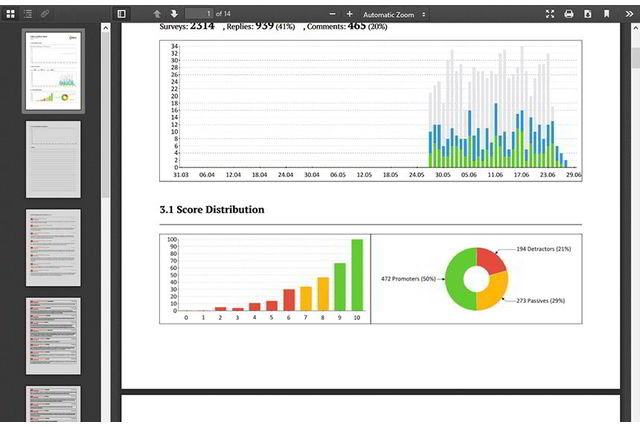The width and height of the screenshot is (640, 426).
Task: Select page 5 thumbnail
Action: tap(53, 404)
